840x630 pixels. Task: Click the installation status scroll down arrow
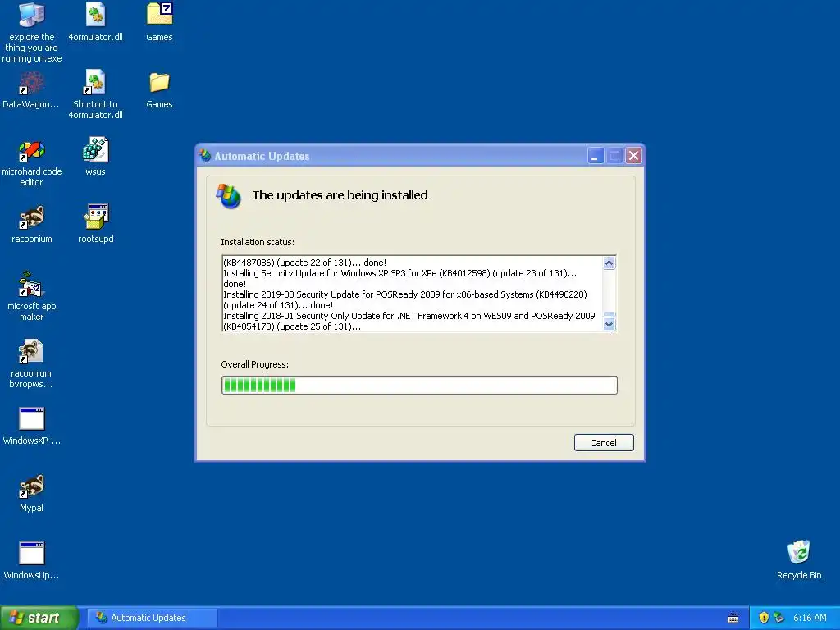609,325
